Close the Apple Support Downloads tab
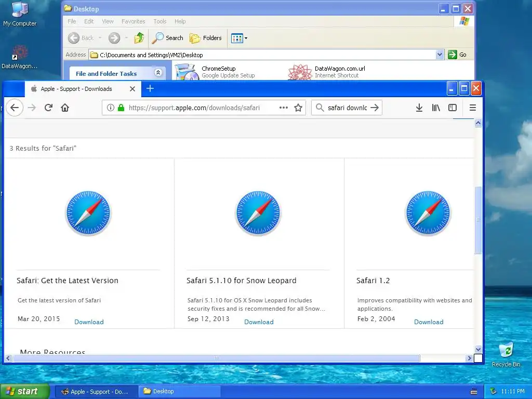Image resolution: width=532 pixels, height=399 pixels. [132, 89]
